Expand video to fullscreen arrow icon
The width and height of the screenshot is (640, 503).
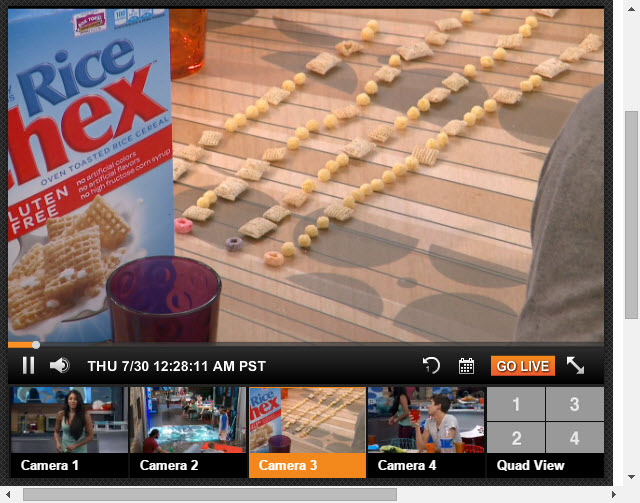tap(576, 365)
